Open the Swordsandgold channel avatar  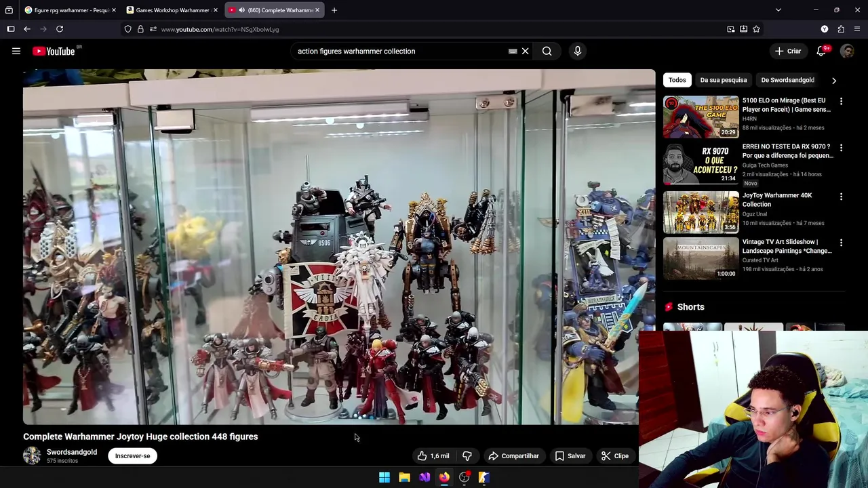(32, 456)
